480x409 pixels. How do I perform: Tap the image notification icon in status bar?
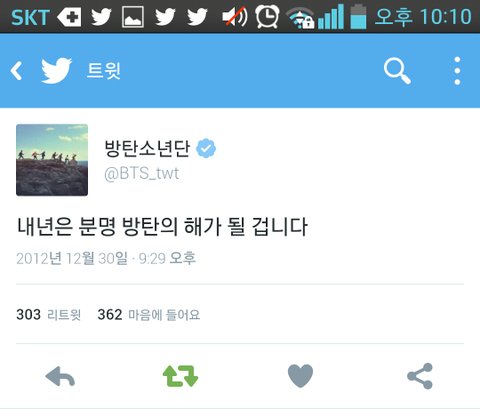click(x=133, y=17)
